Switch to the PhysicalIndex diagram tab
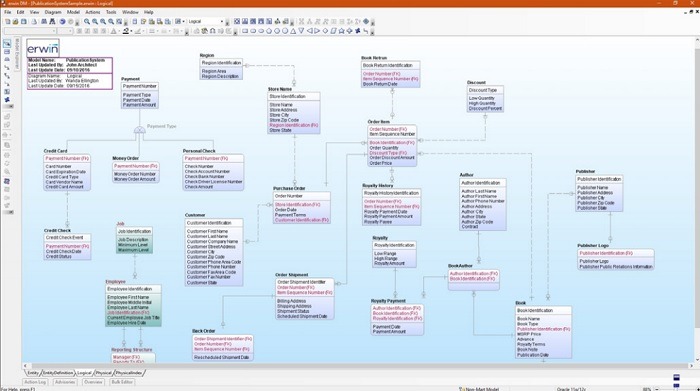Viewport: 700px width, 391px height. click(129, 373)
